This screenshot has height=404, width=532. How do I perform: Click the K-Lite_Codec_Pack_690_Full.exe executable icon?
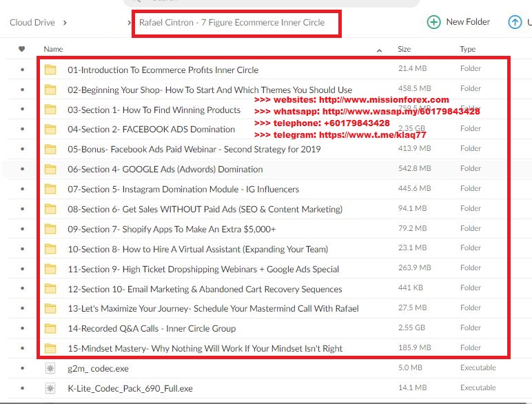(50, 388)
